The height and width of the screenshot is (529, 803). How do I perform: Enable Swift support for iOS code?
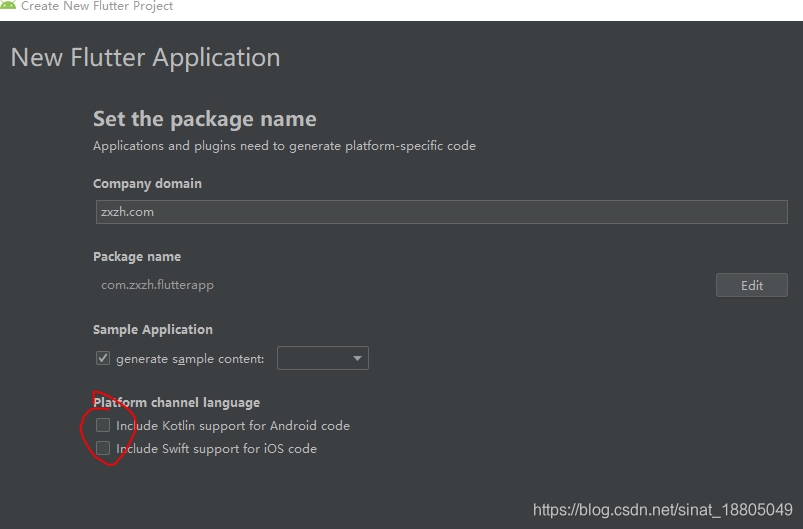click(x=103, y=448)
